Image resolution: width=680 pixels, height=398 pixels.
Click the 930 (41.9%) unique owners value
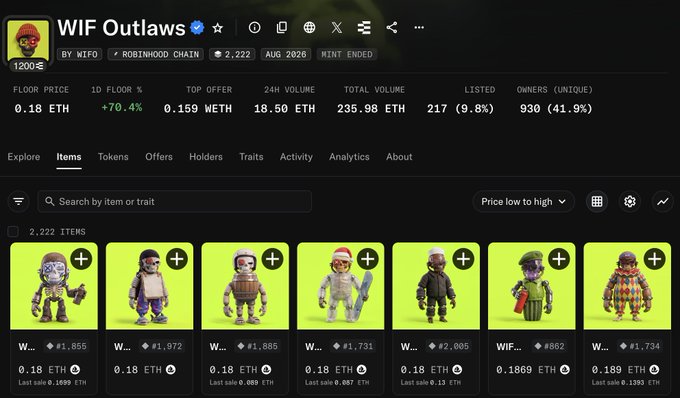pyautogui.click(x=556, y=108)
